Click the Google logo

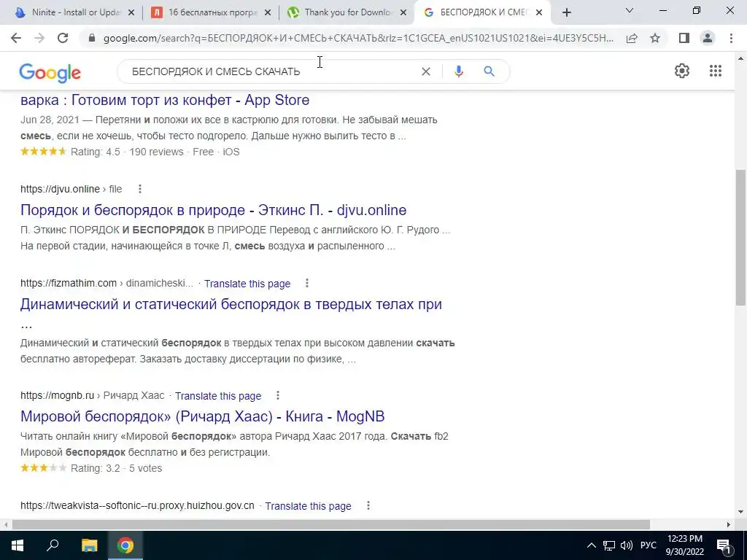pos(50,73)
